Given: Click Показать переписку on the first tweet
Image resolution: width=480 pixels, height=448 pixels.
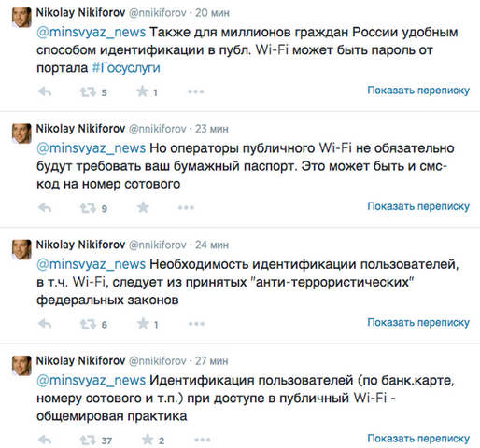Looking at the screenshot, I should (418, 91).
